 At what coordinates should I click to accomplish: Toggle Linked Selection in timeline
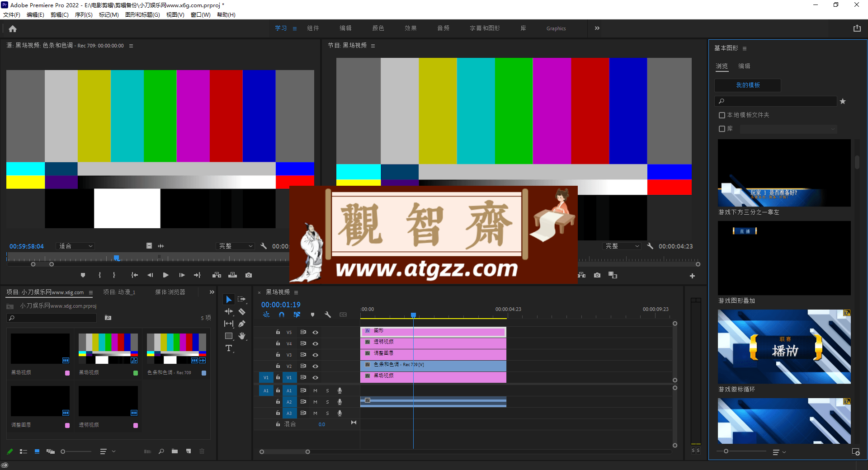coord(297,315)
